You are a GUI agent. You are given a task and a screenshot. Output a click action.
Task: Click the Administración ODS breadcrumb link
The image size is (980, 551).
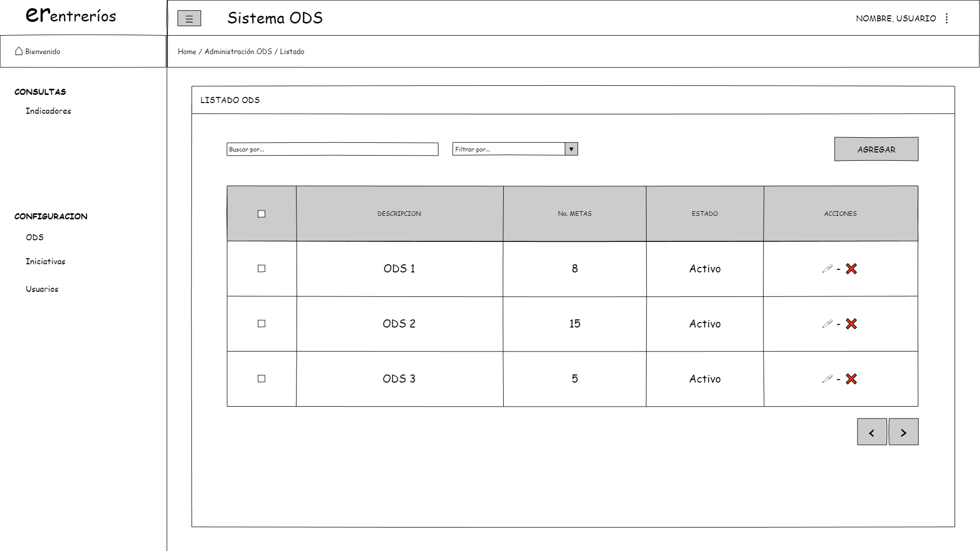pyautogui.click(x=238, y=52)
